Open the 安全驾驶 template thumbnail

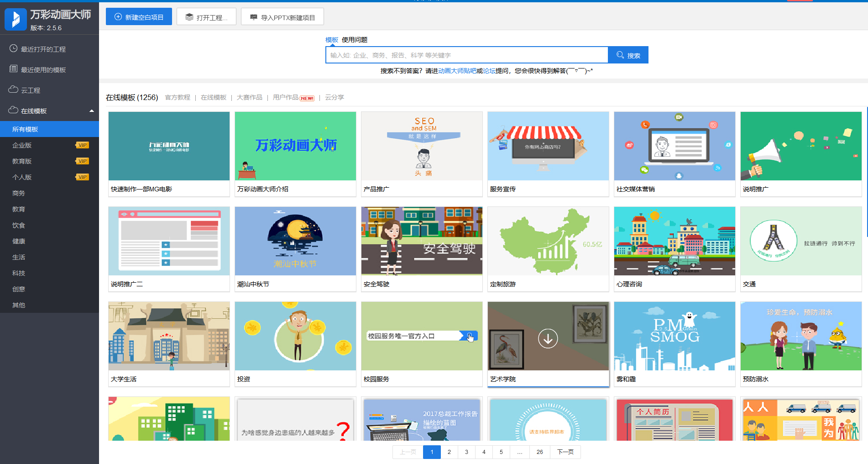coord(422,241)
